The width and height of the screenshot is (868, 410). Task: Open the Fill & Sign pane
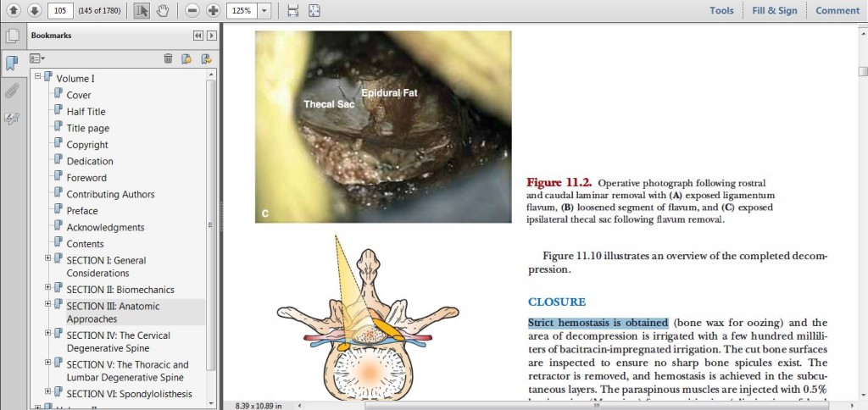tap(775, 10)
